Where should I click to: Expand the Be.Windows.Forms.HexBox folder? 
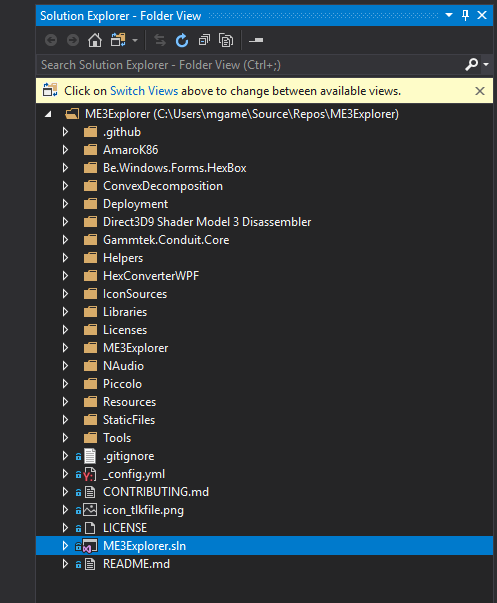coord(65,168)
